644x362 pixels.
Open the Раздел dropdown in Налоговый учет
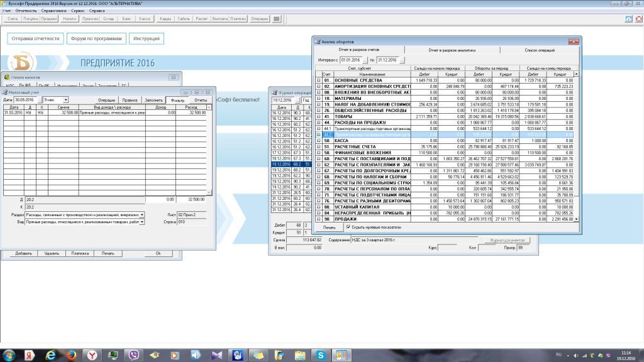[x=142, y=214]
